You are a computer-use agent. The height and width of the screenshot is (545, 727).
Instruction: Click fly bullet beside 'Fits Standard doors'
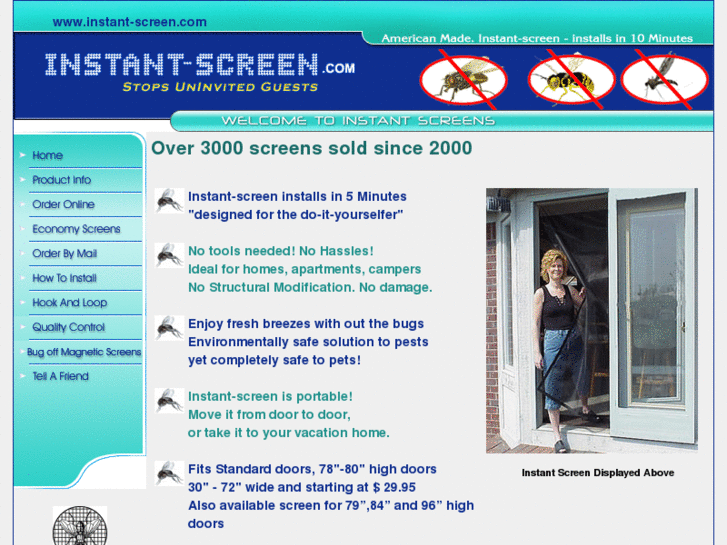[x=169, y=474]
